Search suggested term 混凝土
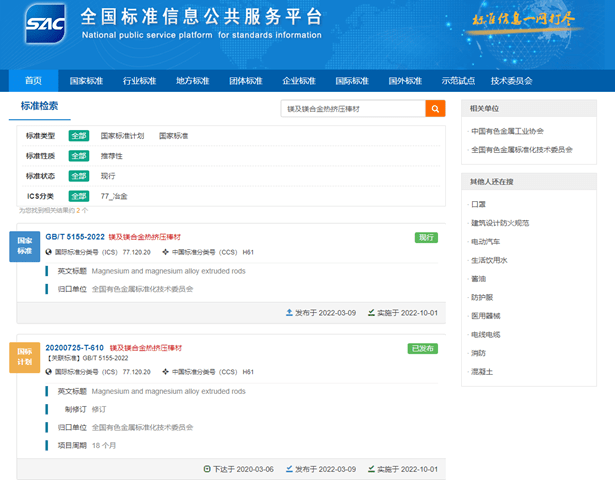The width and height of the screenshot is (615, 480). [482, 372]
